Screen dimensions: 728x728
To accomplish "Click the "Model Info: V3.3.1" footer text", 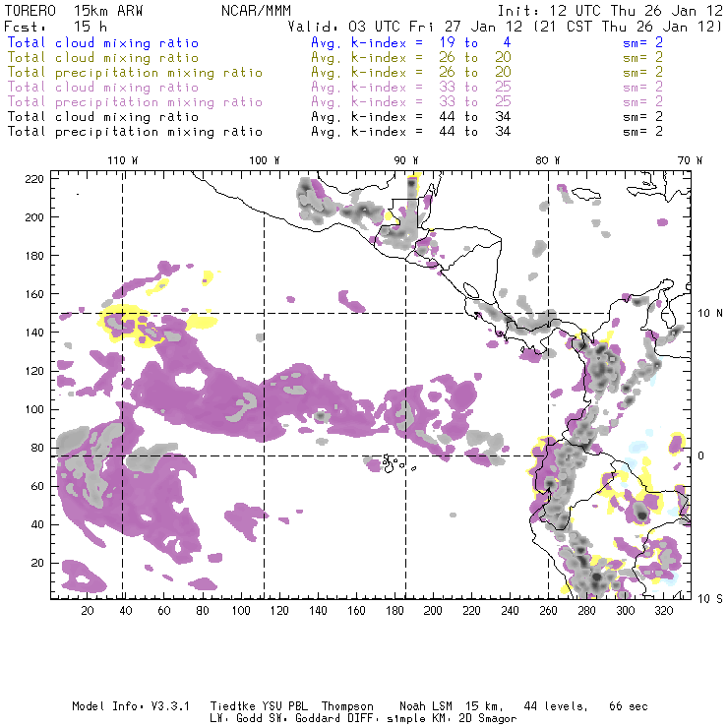I will pyautogui.click(x=131, y=706).
